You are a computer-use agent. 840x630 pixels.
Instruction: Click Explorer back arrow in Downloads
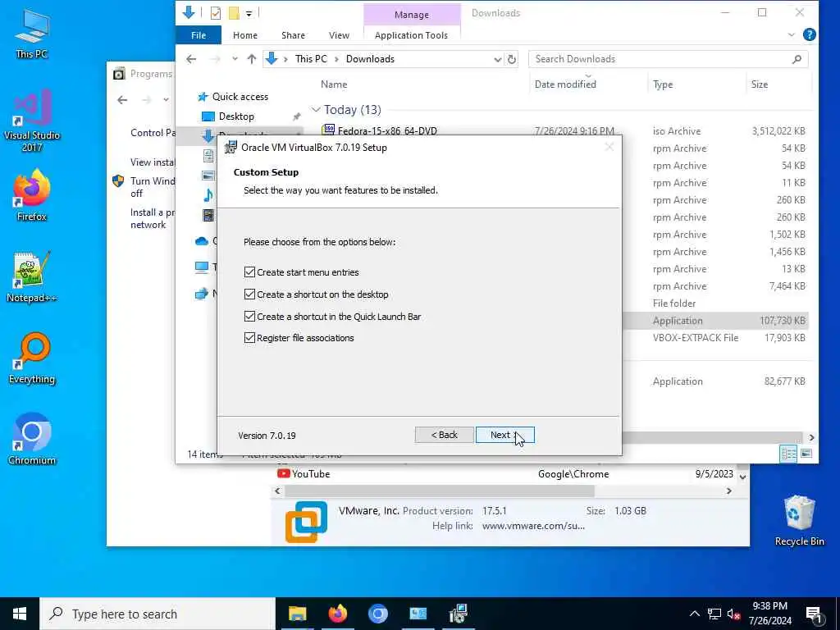point(191,59)
